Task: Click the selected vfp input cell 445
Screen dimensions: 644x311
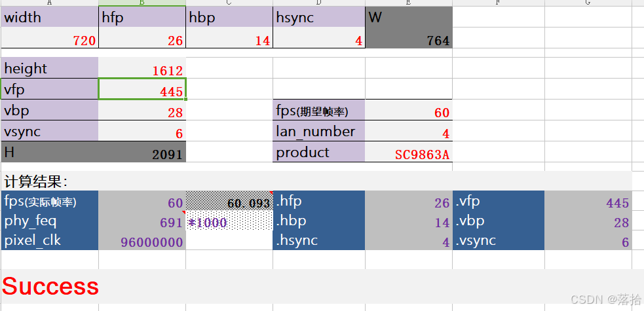Action: [142, 88]
